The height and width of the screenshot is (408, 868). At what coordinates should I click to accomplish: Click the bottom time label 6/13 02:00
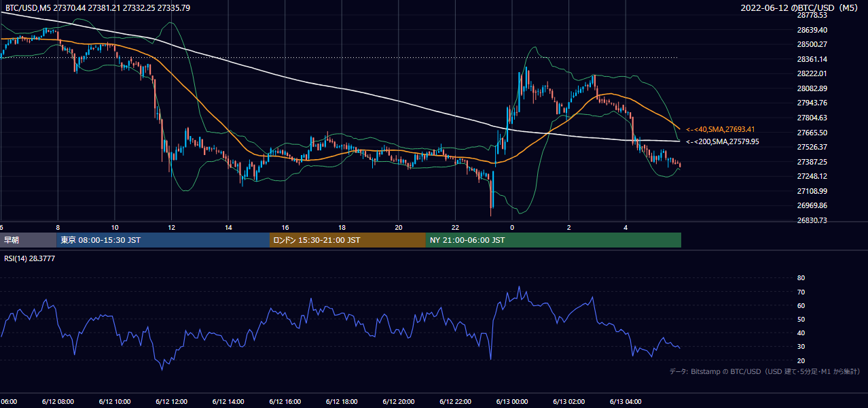[569, 401]
